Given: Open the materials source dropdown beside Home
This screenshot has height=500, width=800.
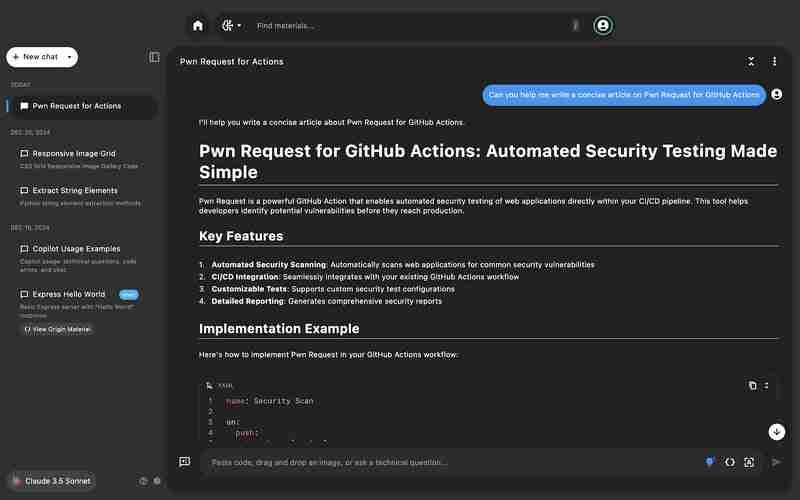Looking at the screenshot, I should (x=231, y=25).
